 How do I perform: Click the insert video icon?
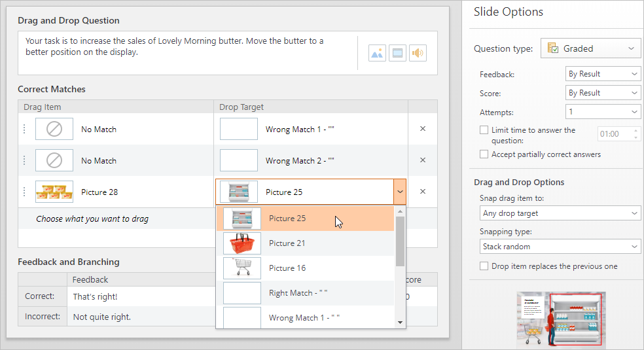pyautogui.click(x=397, y=54)
